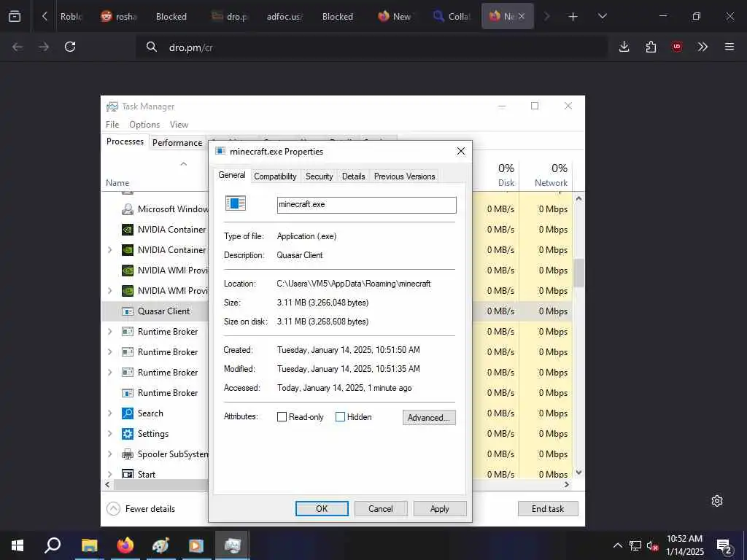Screen dimensions: 747x560
Task: Click Apply in the Properties dialog
Action: pos(440,508)
